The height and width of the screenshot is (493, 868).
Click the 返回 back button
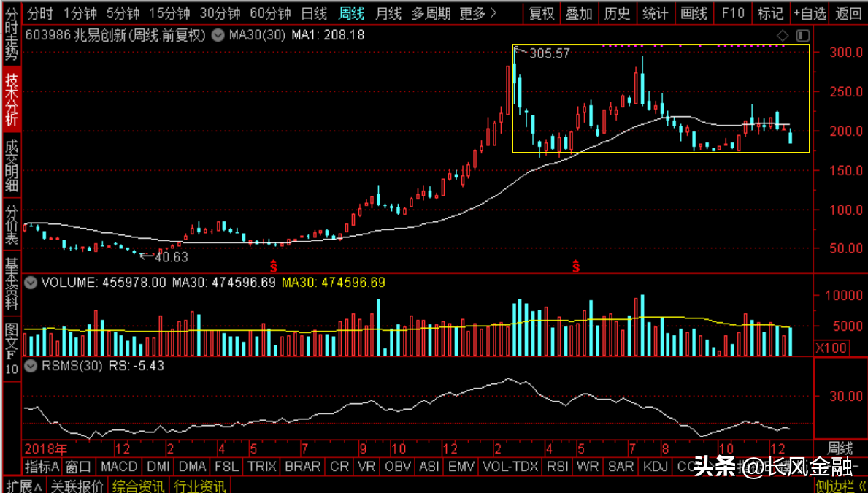[848, 12]
